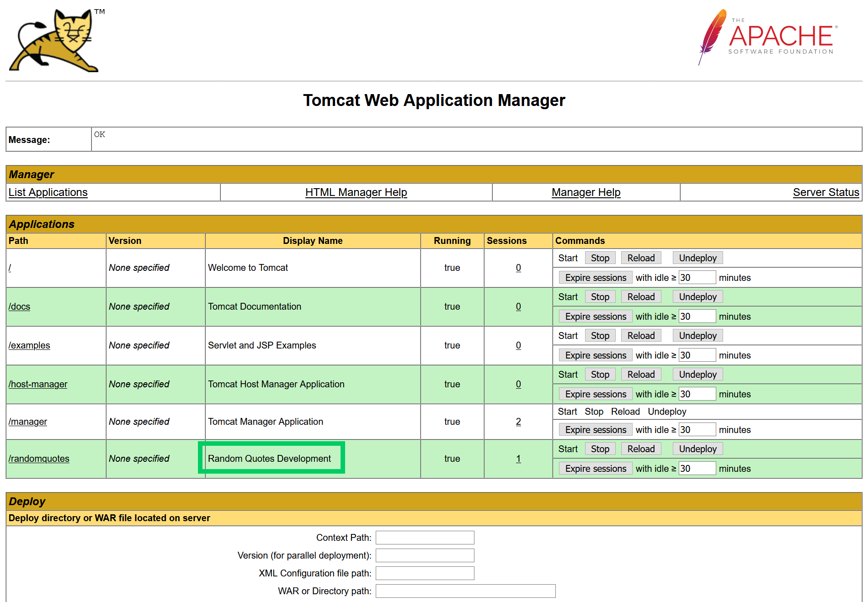The height and width of the screenshot is (602, 868).
Task: Start the Tomcat Host Manager Application
Action: click(568, 374)
